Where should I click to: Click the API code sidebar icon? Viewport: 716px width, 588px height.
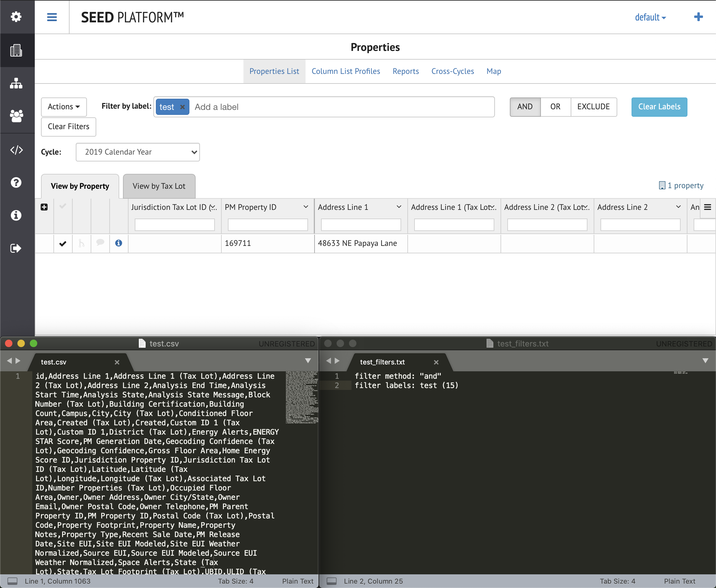tap(16, 149)
